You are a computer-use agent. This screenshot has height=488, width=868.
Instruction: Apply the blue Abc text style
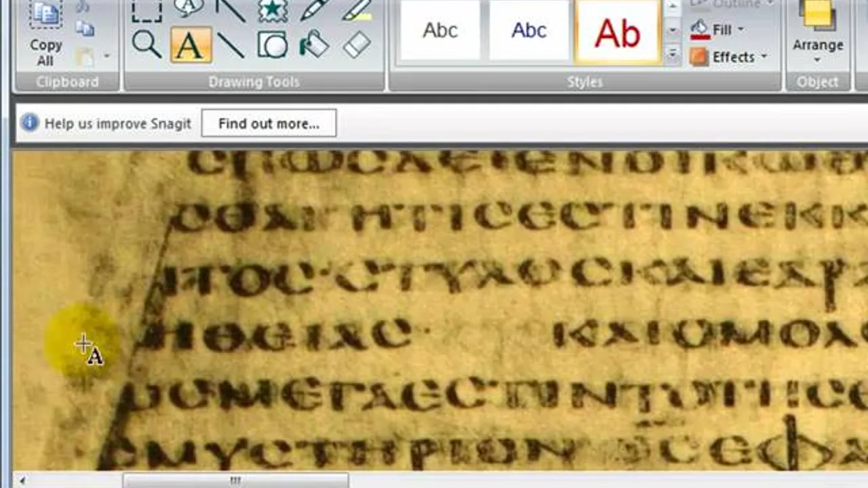pyautogui.click(x=529, y=30)
